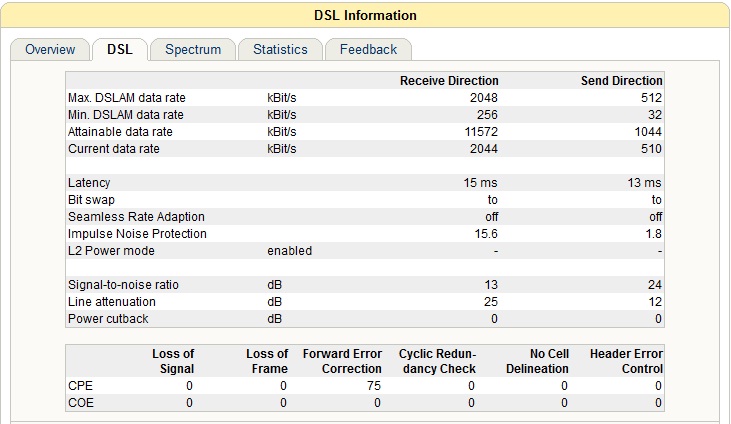Click the Send Direction column header
This screenshot has width=731, height=424.
click(x=621, y=81)
